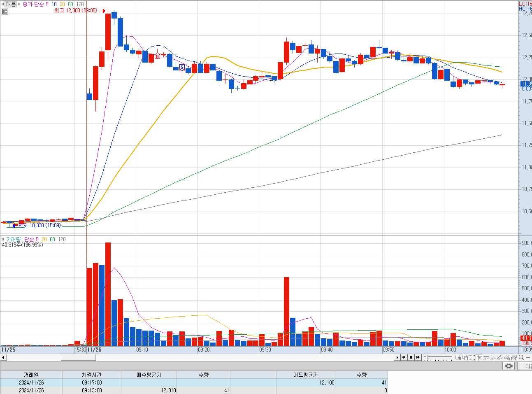The height and width of the screenshot is (394, 532).
Task: Click the 12,310 buy average price cell
Action: (149, 390)
